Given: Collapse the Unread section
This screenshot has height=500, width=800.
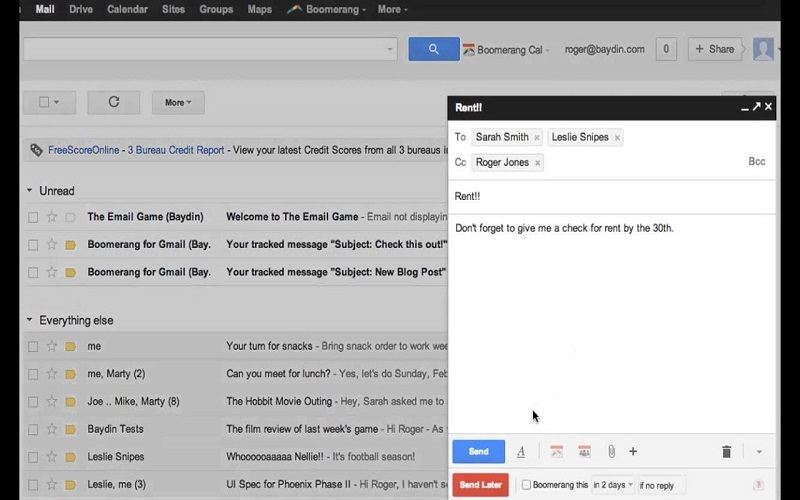Looking at the screenshot, I should [30, 190].
